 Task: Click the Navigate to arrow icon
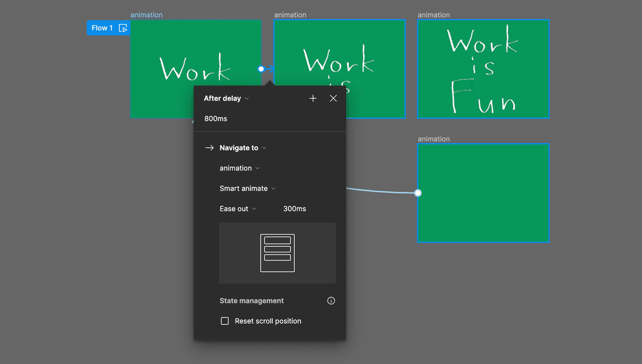tap(210, 148)
